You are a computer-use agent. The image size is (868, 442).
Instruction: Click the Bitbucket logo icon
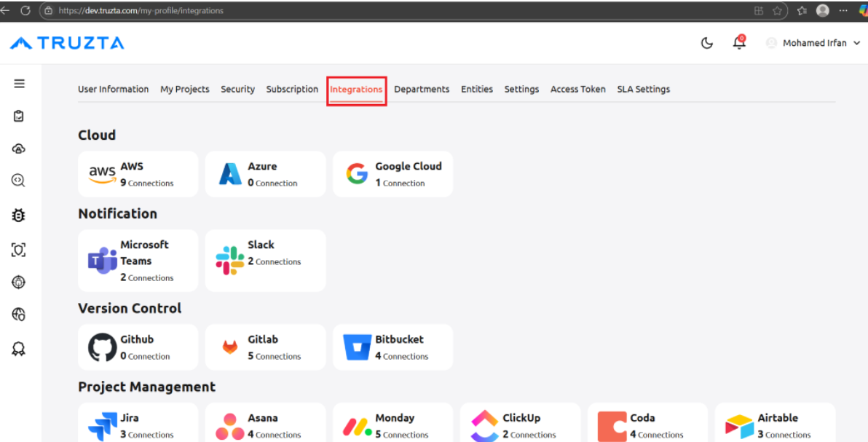(357, 347)
